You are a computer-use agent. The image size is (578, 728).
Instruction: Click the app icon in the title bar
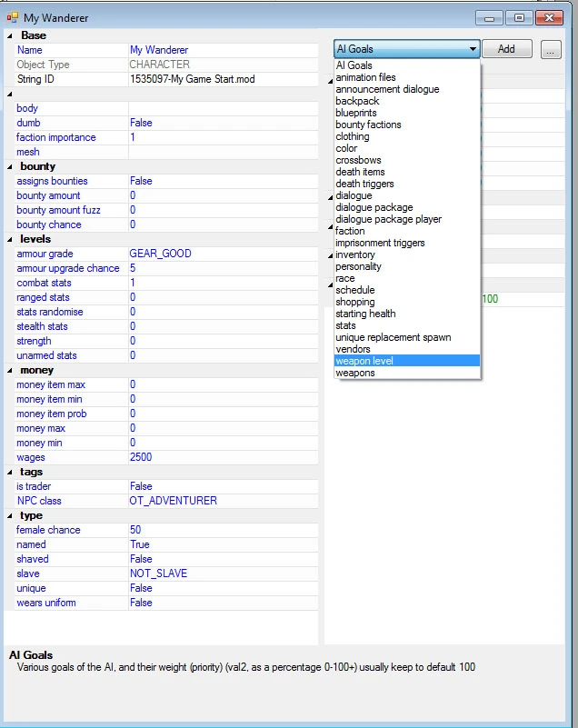tap(13, 17)
